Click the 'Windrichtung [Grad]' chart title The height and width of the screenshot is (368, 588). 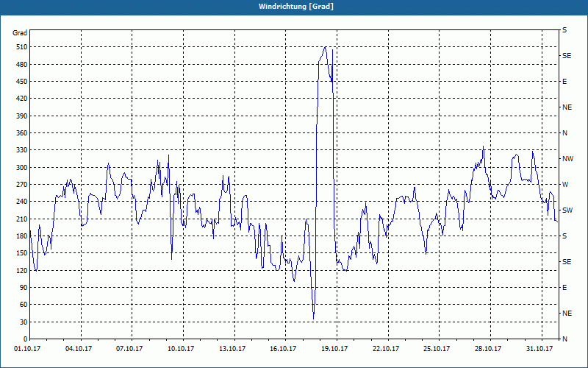pyautogui.click(x=296, y=7)
